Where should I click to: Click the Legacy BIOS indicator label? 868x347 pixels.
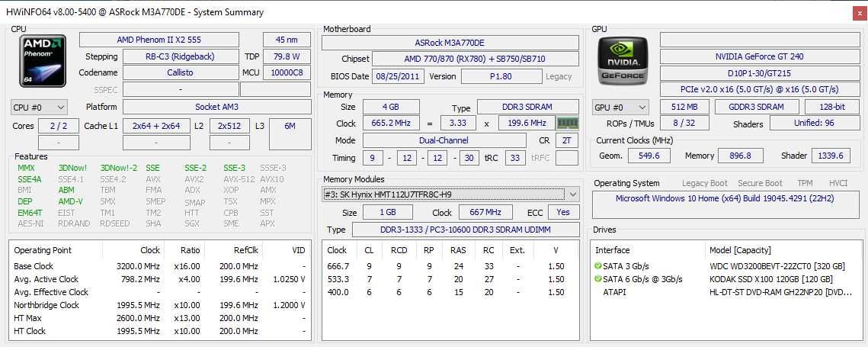click(x=559, y=76)
